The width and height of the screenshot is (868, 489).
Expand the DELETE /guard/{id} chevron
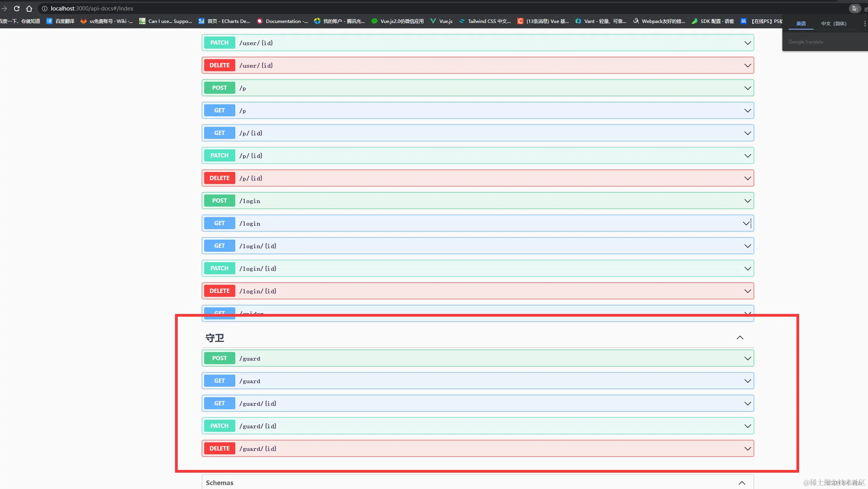[747, 449]
